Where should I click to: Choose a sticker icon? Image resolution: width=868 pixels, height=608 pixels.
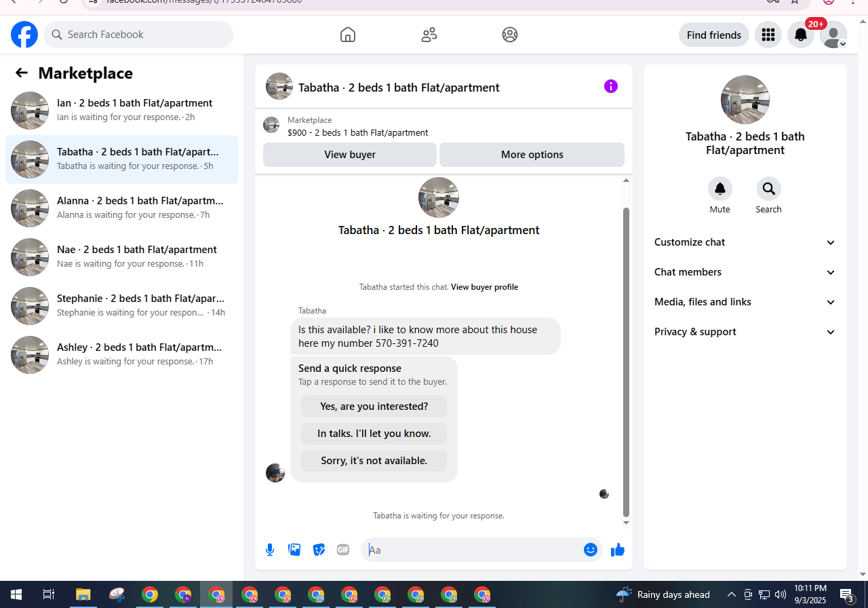319,550
